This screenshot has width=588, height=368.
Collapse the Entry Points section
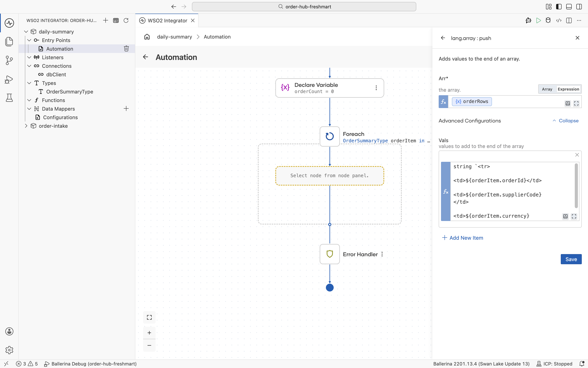click(29, 40)
